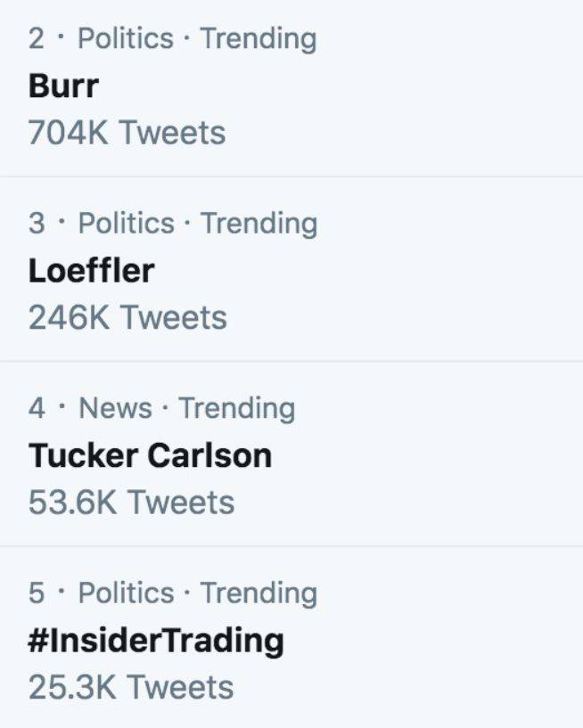Viewport: 583px width, 728px height.
Task: Click Trending label in Loeffler row
Action: [x=259, y=224]
